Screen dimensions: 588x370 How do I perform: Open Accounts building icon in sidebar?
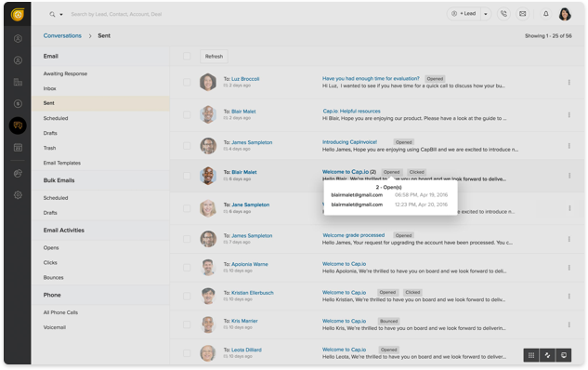(x=18, y=82)
